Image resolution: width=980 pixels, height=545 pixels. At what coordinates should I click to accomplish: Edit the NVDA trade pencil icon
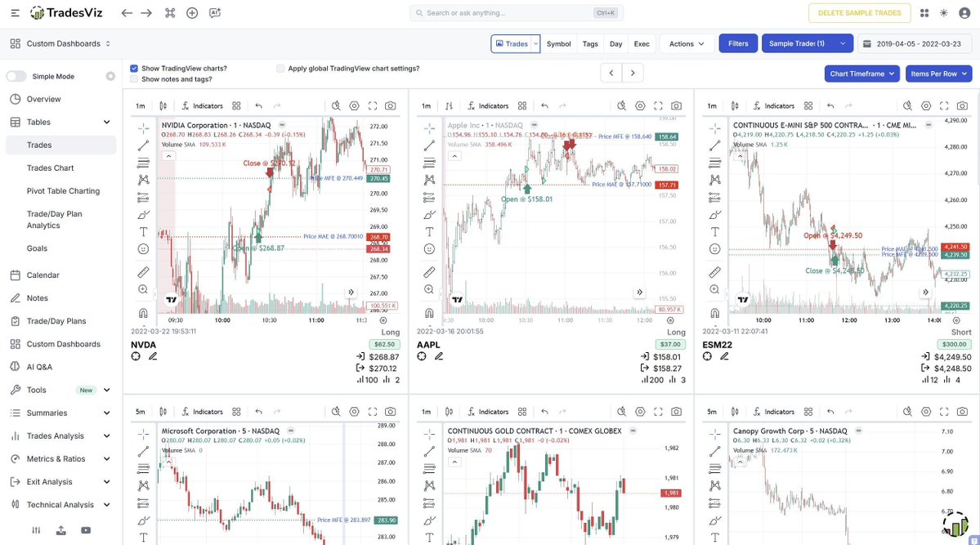tap(153, 356)
